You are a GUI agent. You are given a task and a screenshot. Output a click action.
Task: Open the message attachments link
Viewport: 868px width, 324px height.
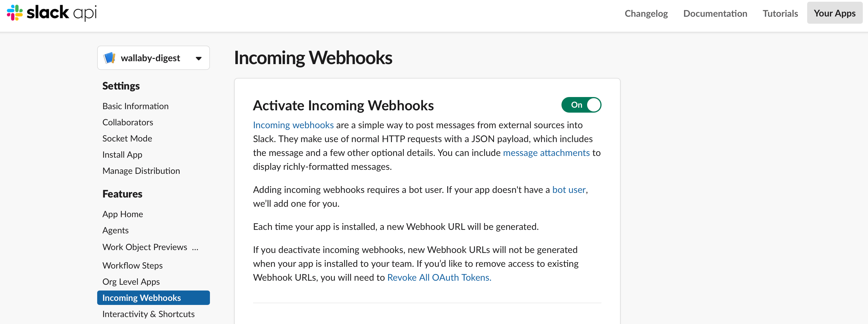coord(546,153)
